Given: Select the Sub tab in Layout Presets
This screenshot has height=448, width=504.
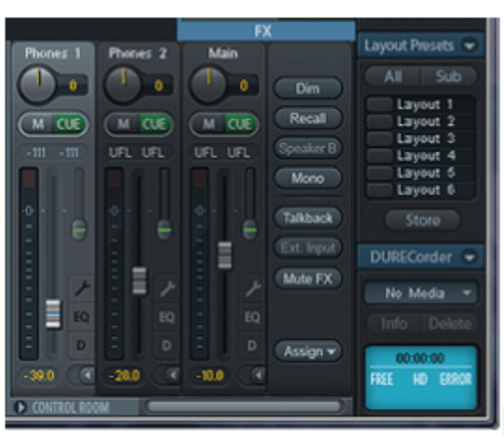Looking at the screenshot, I should coord(448,77).
